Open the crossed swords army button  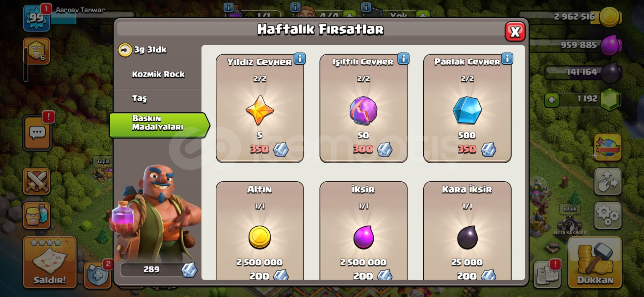pos(37,181)
